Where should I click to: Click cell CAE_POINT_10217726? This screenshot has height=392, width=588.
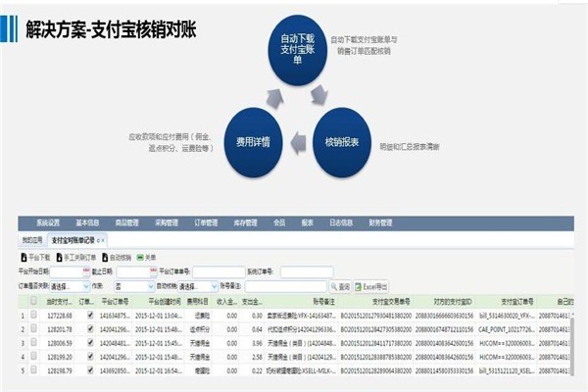(x=507, y=329)
